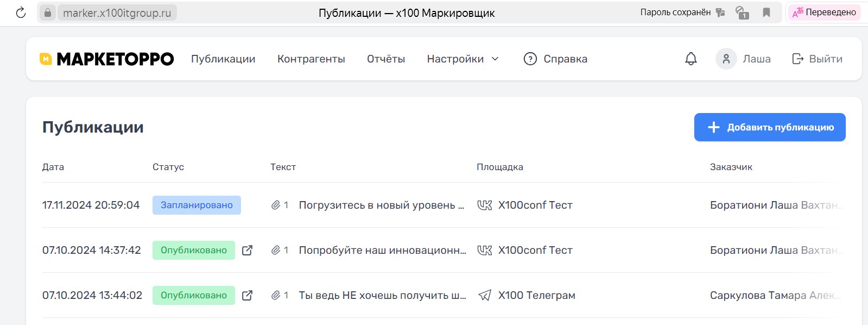
Task: Click Выйти to log out
Action: point(817,59)
